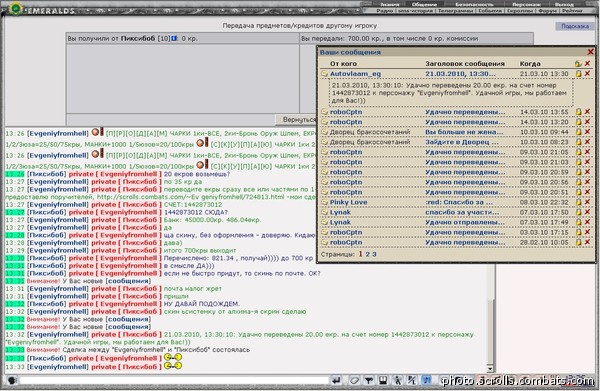Open the Телеграммы submenu item

(455, 11)
